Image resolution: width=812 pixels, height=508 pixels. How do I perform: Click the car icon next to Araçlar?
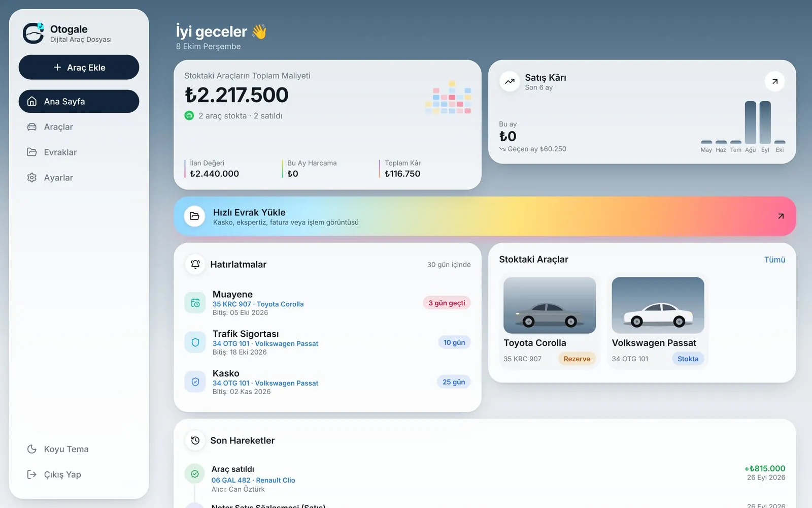coord(32,127)
